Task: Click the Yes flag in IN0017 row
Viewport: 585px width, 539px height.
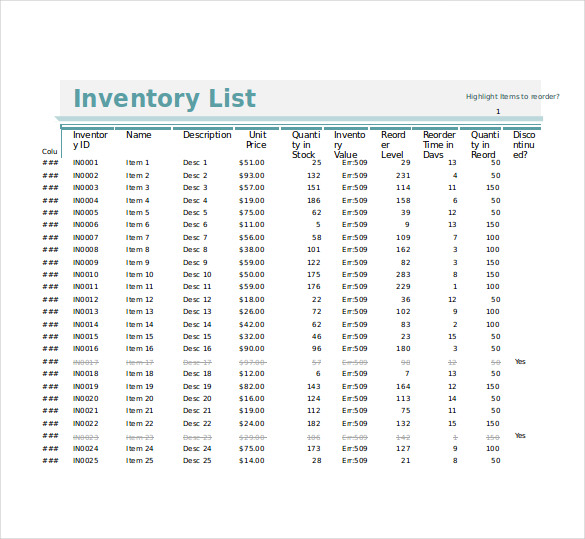Action: pos(520,361)
